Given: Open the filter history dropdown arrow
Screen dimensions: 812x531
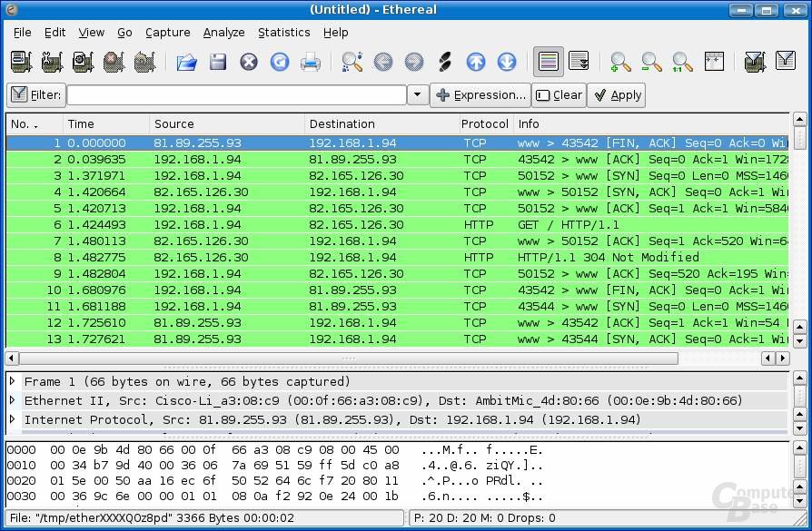Looking at the screenshot, I should click(x=418, y=94).
